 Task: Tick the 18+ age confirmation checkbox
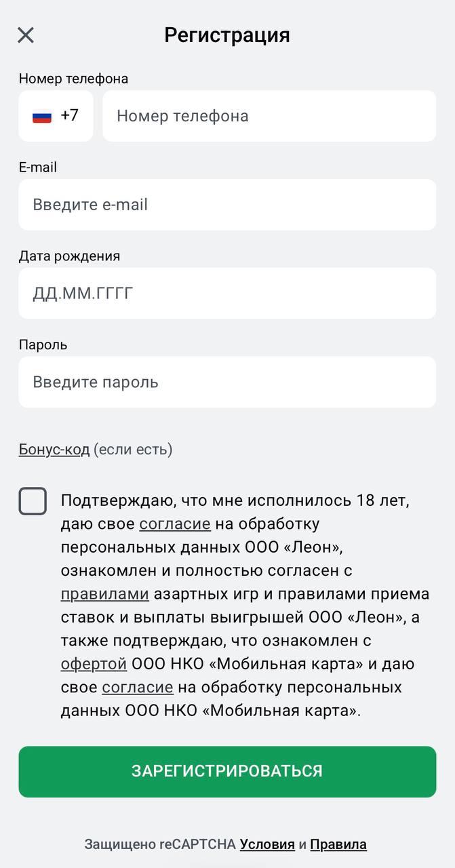click(x=33, y=502)
